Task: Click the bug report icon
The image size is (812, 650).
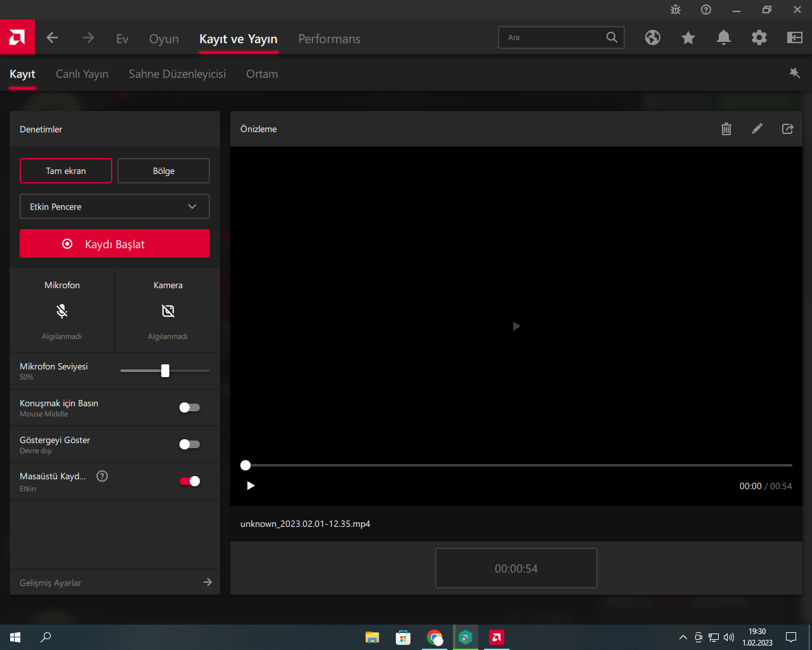Action: (x=676, y=10)
